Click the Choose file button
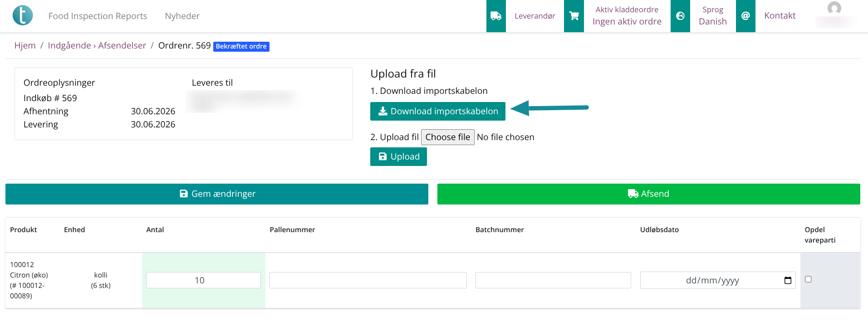 click(x=447, y=137)
